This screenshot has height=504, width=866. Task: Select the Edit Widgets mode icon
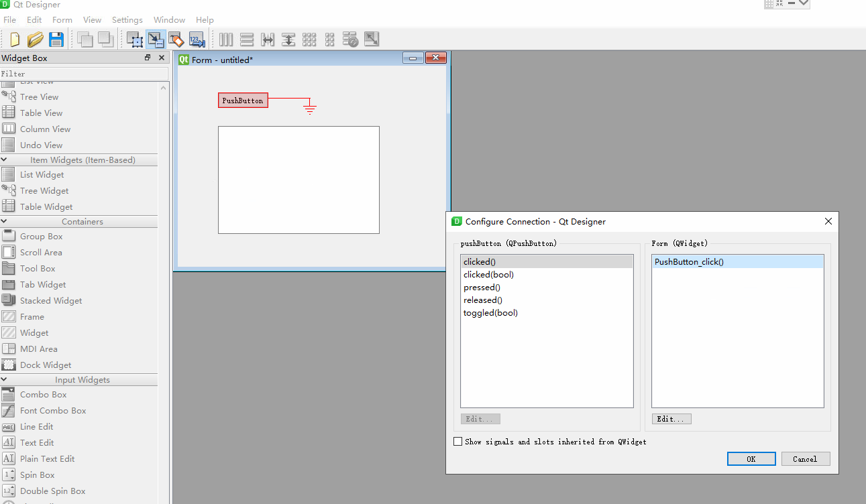(x=136, y=40)
